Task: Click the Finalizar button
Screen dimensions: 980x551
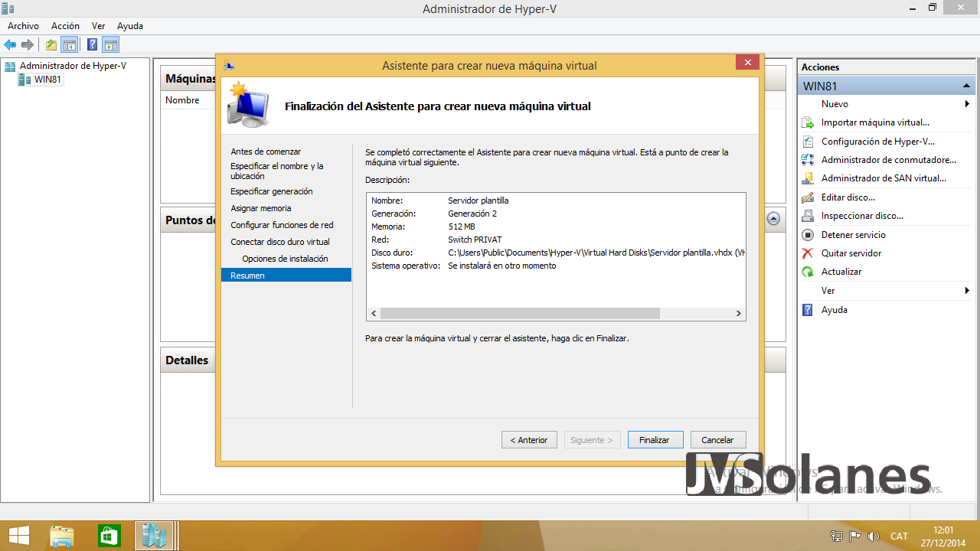Action: tap(655, 440)
